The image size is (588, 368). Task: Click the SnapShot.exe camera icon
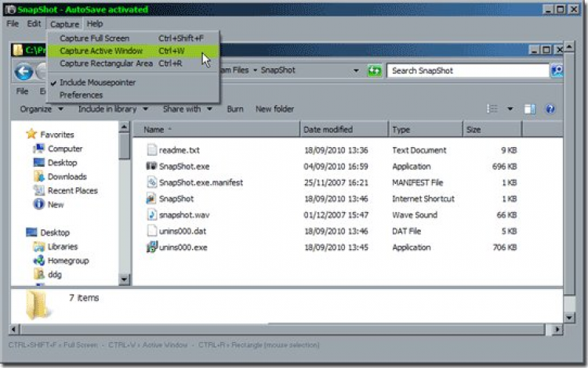pyautogui.click(x=151, y=166)
